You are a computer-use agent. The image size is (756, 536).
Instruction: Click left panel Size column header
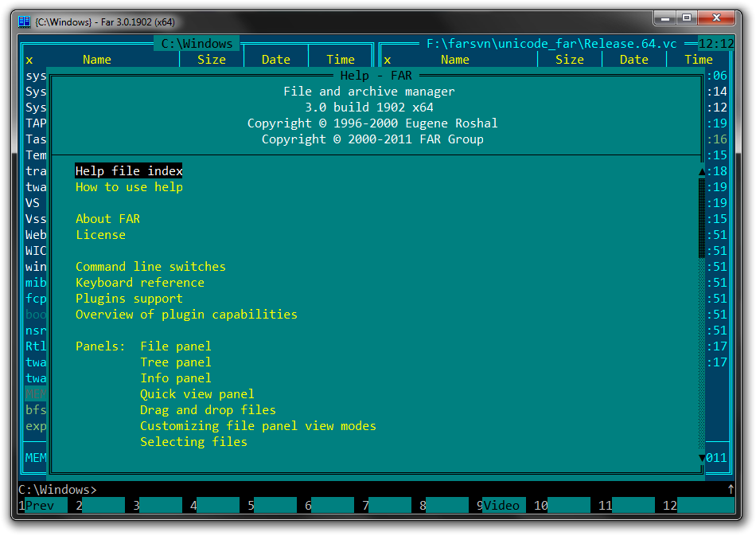[211, 60]
